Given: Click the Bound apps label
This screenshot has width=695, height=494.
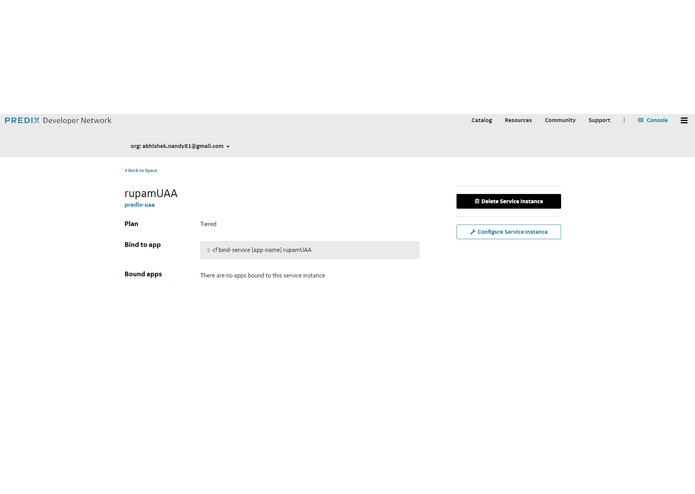Looking at the screenshot, I should click(143, 274).
